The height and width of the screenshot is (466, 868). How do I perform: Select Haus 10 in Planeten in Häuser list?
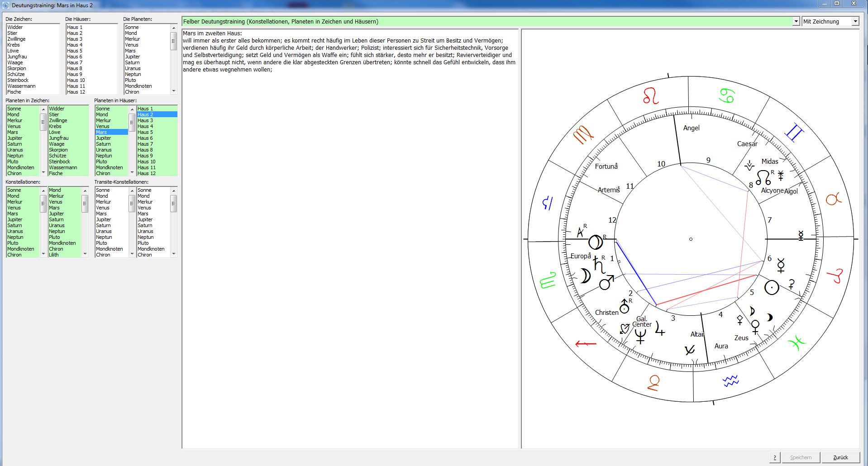pyautogui.click(x=157, y=162)
